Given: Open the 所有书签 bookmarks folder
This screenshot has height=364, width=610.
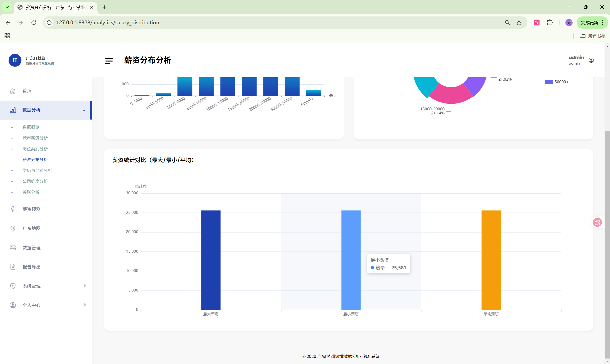Looking at the screenshot, I should (x=592, y=36).
